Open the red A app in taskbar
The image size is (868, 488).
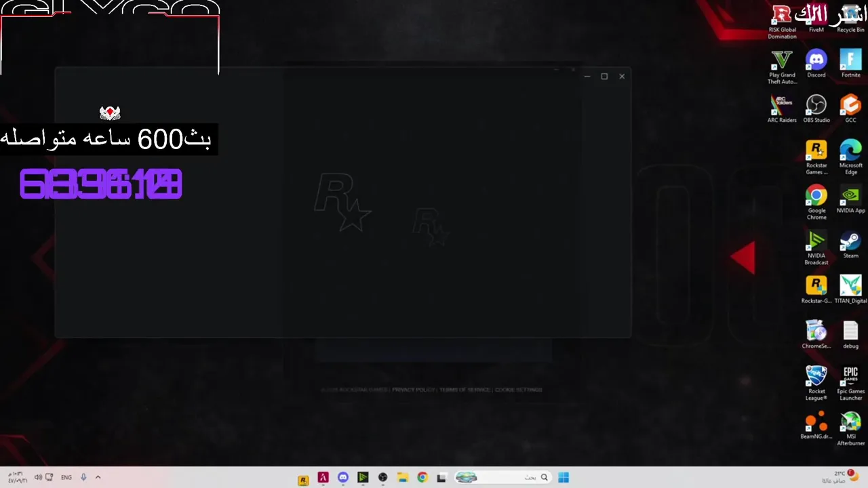323,478
